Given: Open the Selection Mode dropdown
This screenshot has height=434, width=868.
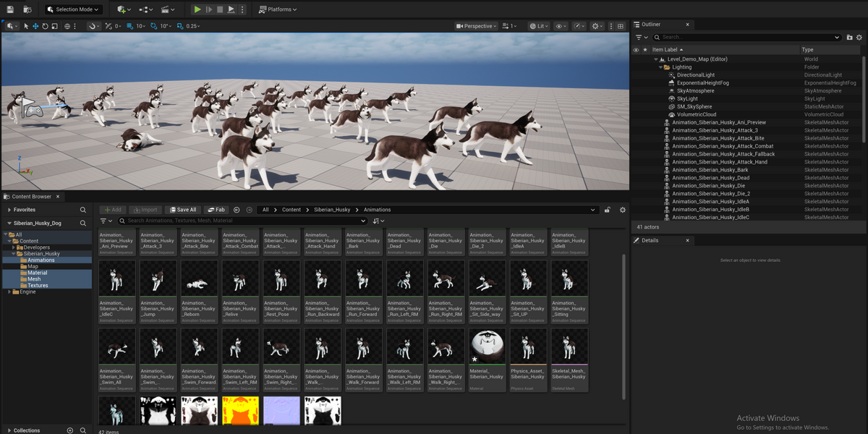Looking at the screenshot, I should [x=73, y=9].
